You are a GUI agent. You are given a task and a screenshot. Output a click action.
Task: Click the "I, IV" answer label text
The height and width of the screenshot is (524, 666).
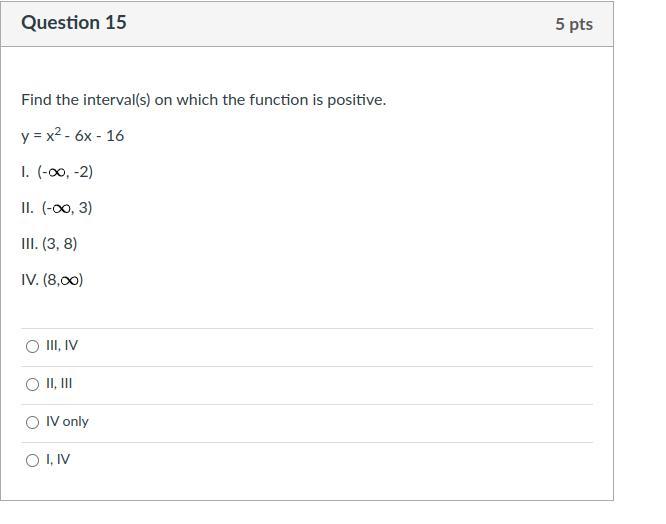point(58,460)
